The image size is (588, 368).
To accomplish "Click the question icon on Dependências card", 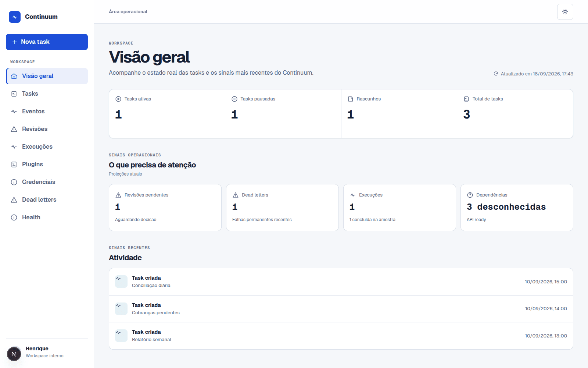I will 470,195.
